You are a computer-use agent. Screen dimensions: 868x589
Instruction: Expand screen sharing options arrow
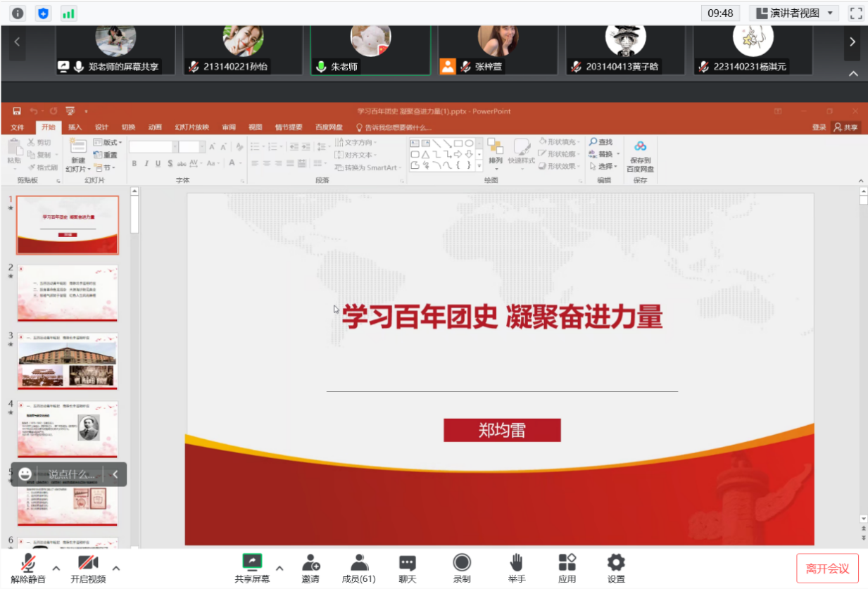(279, 568)
